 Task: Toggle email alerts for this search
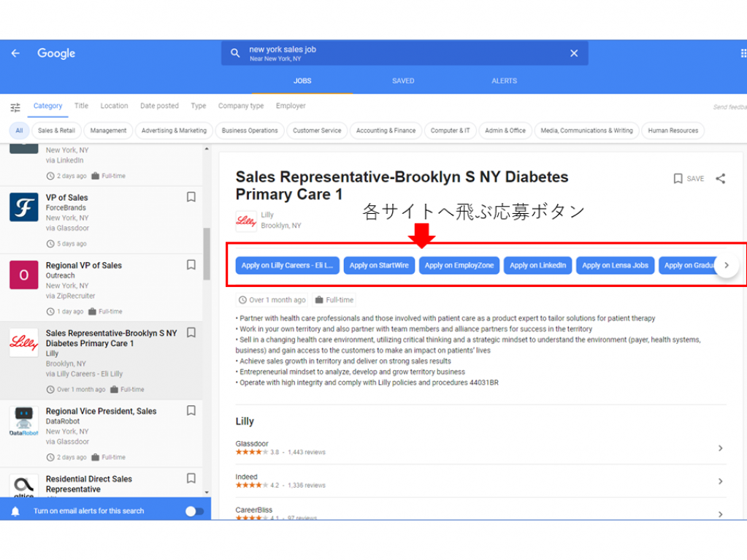[194, 511]
